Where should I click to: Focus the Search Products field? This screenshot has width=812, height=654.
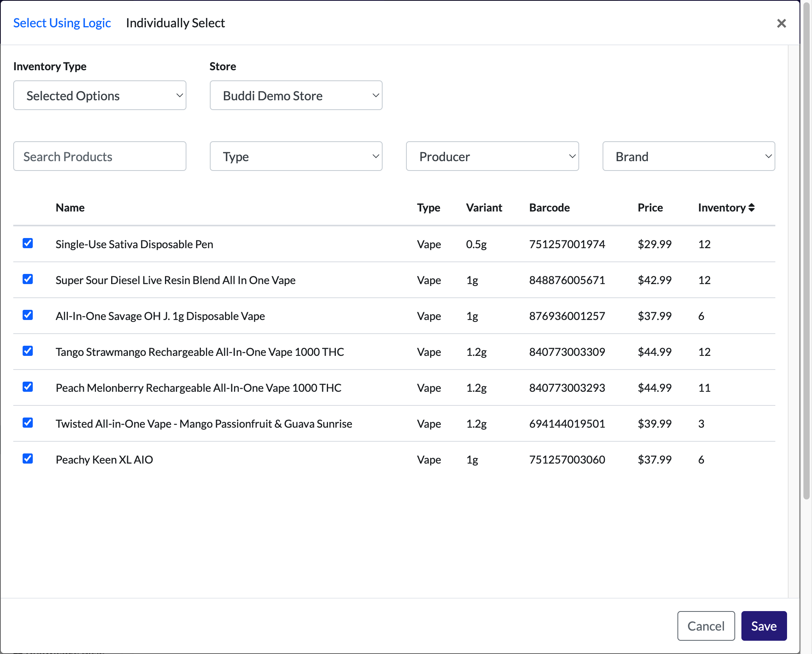pyautogui.click(x=100, y=156)
